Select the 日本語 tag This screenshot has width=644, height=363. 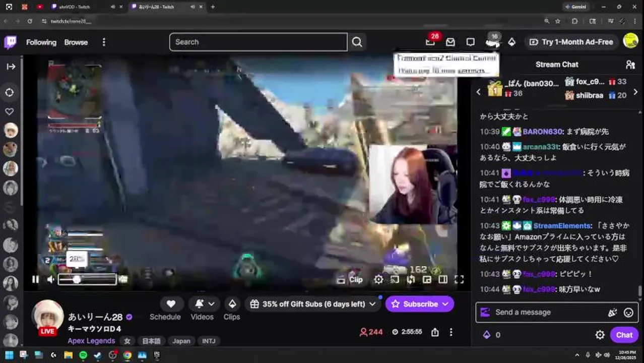point(151,341)
